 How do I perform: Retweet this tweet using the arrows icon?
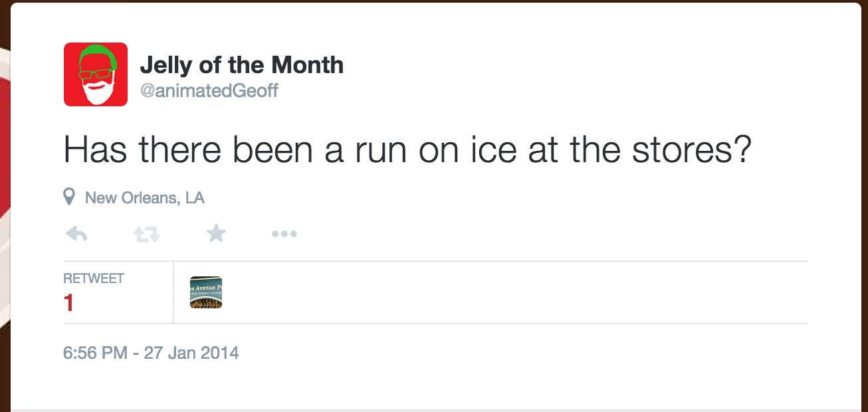point(147,234)
